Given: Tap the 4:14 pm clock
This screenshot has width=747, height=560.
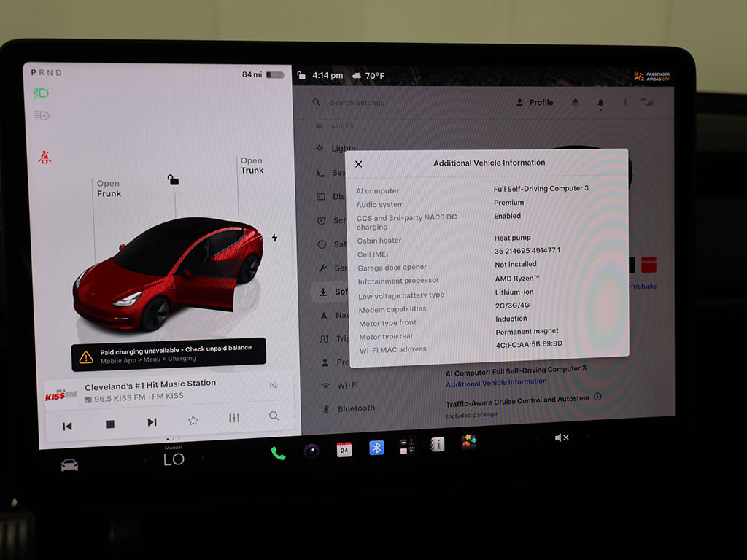Looking at the screenshot, I should [328, 75].
